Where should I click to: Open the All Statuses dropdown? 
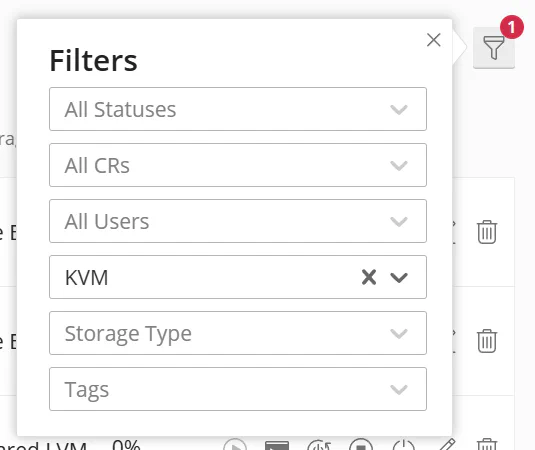[x=238, y=109]
